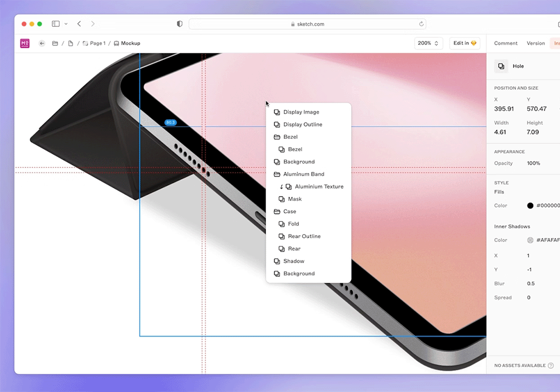Select the Shadow layer in menu
The image size is (560, 392).
click(x=309, y=262)
